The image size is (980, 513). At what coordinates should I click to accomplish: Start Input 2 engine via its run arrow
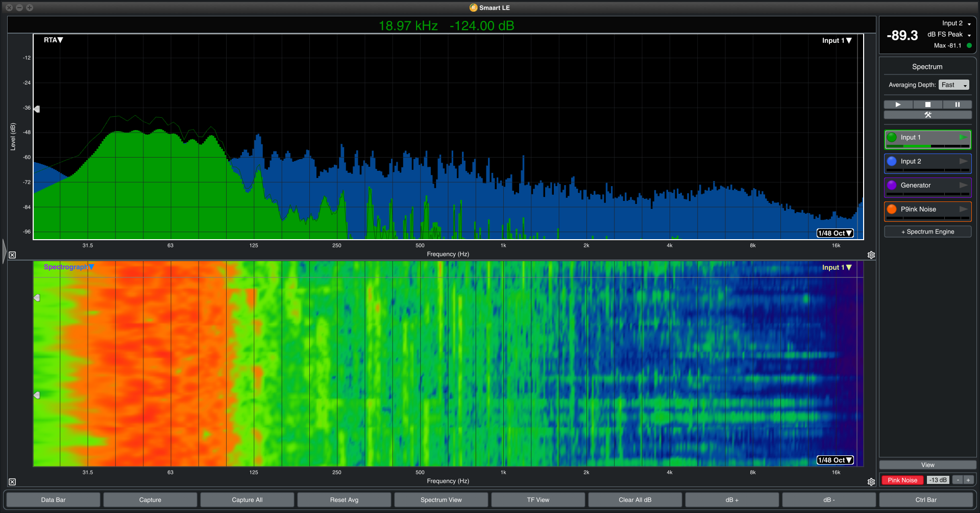[x=963, y=161]
